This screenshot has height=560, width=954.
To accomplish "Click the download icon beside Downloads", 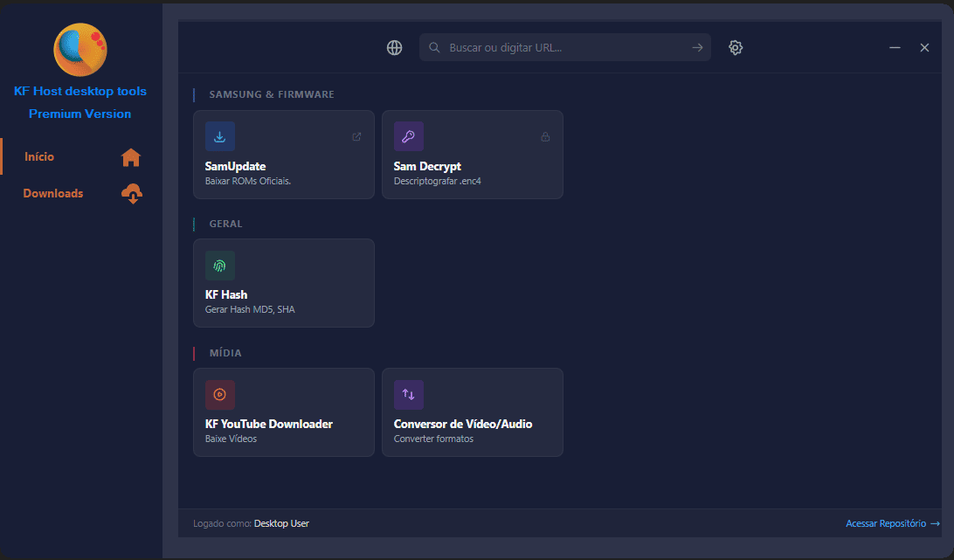I will coord(131,193).
